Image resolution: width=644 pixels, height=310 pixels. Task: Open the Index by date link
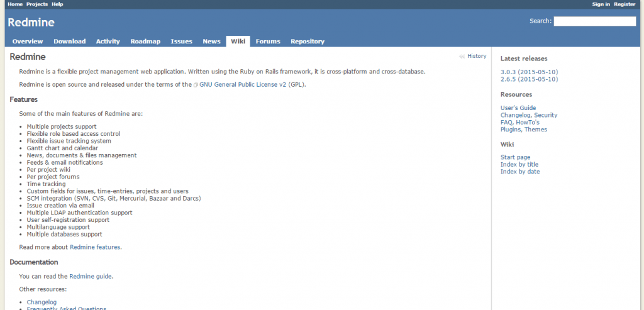(x=520, y=172)
